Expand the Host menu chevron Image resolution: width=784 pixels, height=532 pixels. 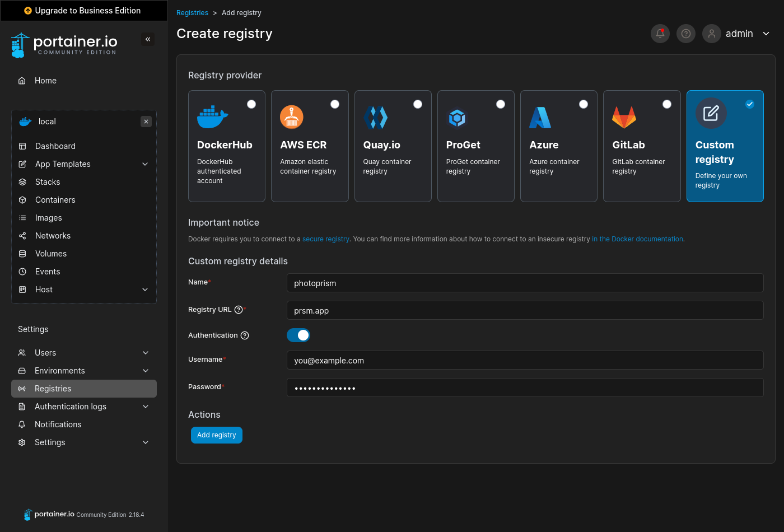145,290
